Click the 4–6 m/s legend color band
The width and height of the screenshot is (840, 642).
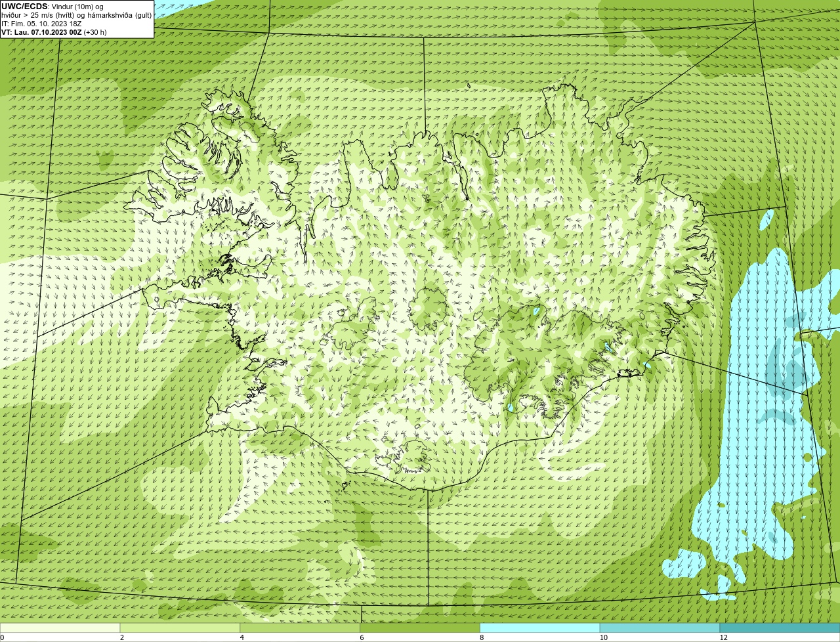click(301, 628)
